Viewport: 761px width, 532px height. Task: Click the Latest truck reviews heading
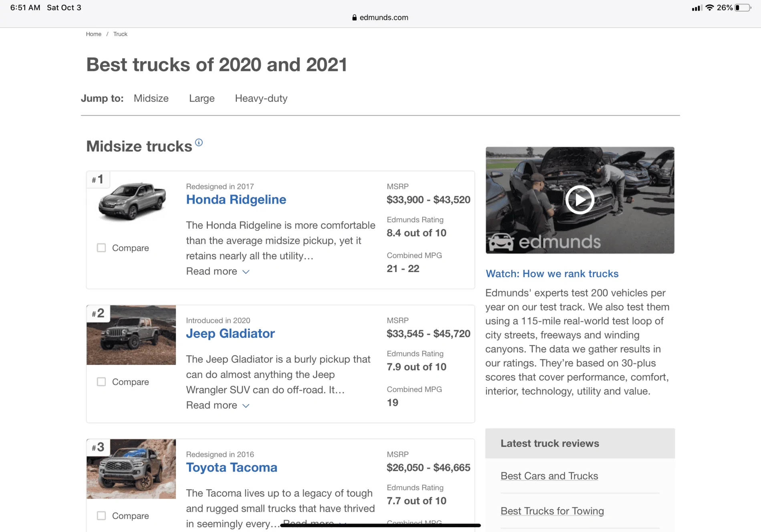pos(550,443)
